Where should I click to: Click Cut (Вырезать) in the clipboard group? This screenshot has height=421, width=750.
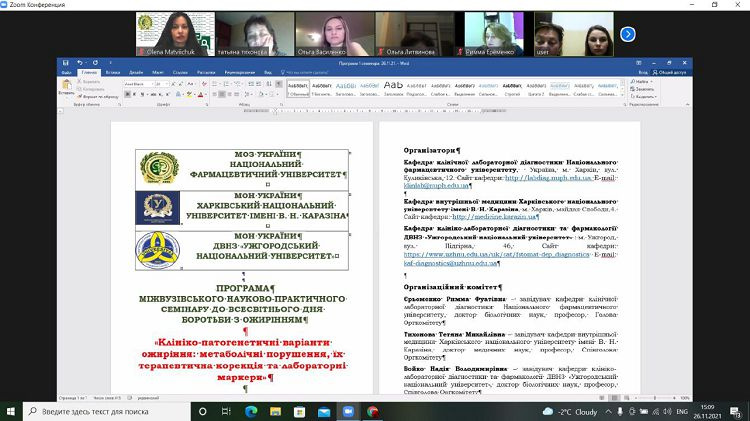(x=89, y=82)
